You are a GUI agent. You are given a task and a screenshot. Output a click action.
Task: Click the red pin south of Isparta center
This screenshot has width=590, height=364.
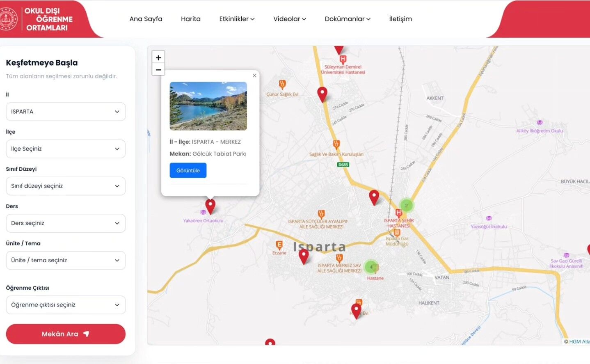[356, 311]
